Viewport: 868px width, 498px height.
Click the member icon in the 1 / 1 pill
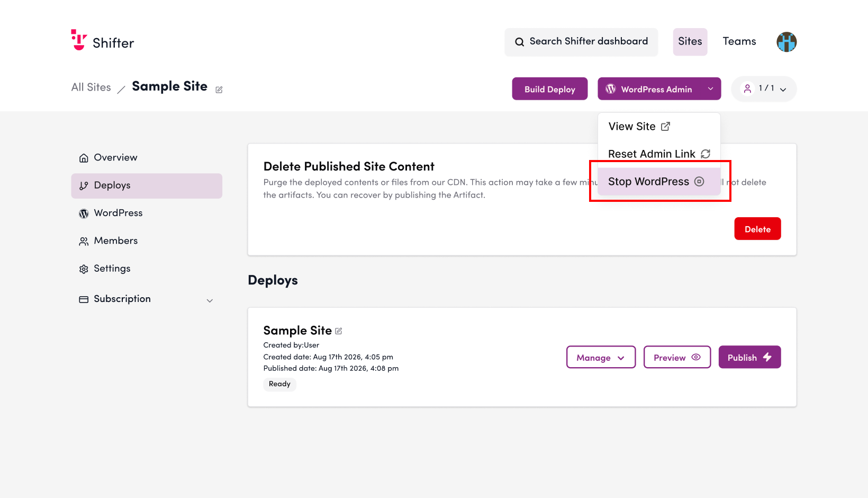(x=747, y=88)
